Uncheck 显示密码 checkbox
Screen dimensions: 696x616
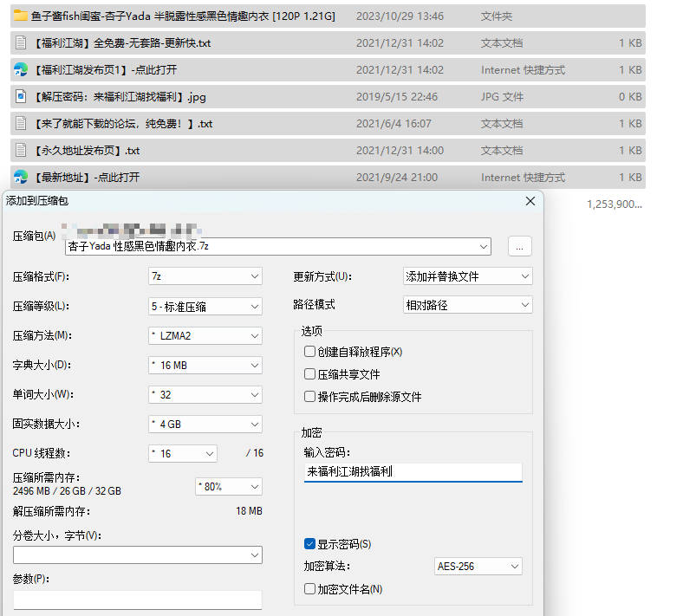click(x=309, y=544)
